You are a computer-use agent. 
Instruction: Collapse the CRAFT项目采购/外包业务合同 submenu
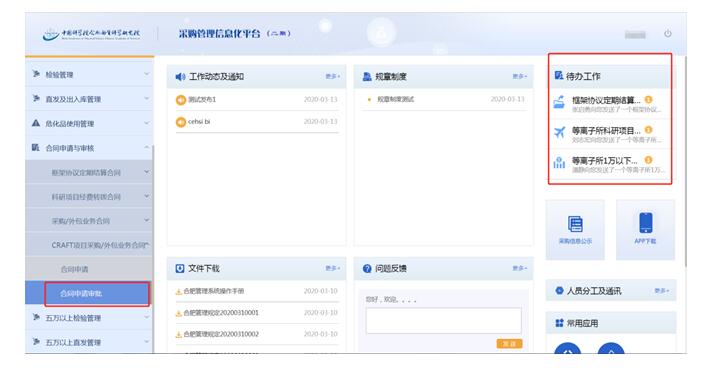147,244
